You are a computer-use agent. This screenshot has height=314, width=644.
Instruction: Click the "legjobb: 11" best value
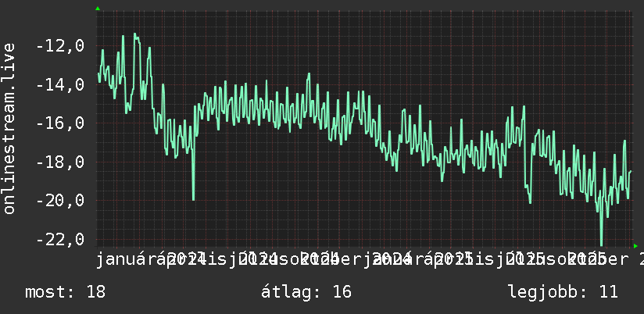(563, 292)
